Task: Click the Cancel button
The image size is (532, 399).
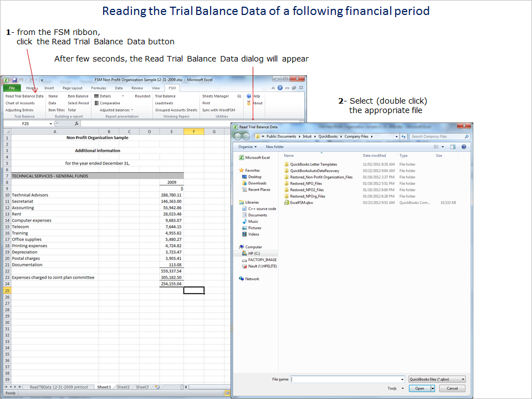Action: pos(452,388)
